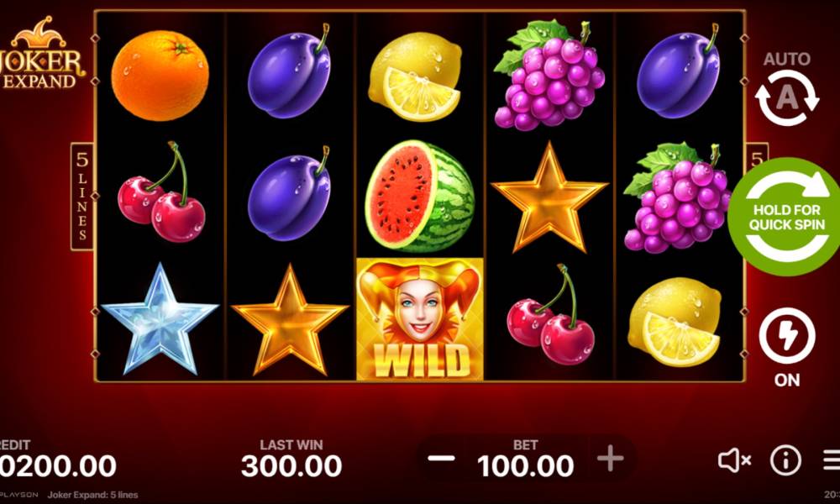Click the Joker WILD symbol

coord(419,319)
